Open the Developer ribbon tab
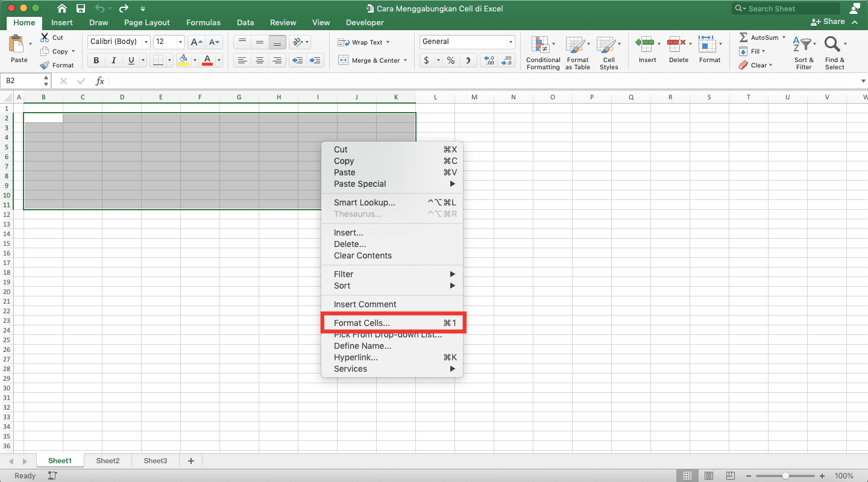 point(365,22)
